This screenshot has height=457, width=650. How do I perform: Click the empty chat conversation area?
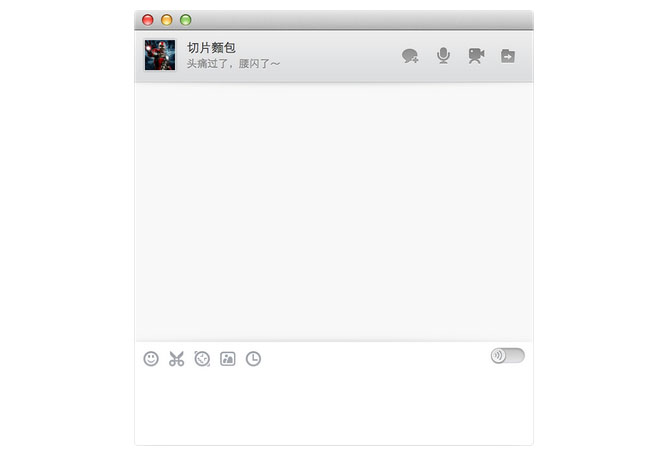tap(334, 211)
